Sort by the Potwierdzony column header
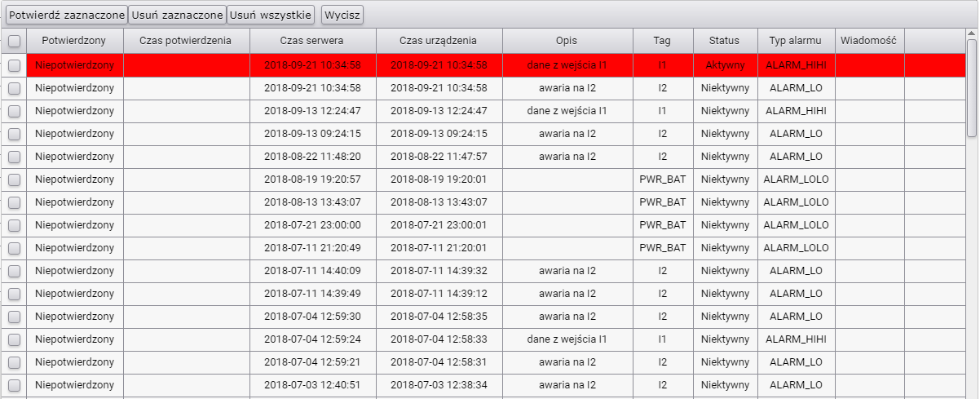Viewport: 980px width, 399px height. [x=75, y=40]
